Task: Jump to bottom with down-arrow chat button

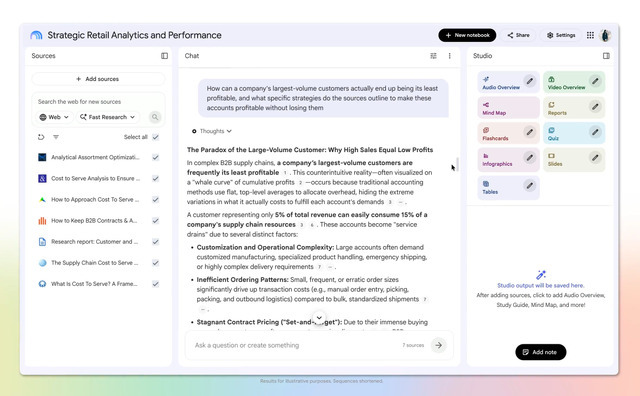Action: (x=319, y=318)
